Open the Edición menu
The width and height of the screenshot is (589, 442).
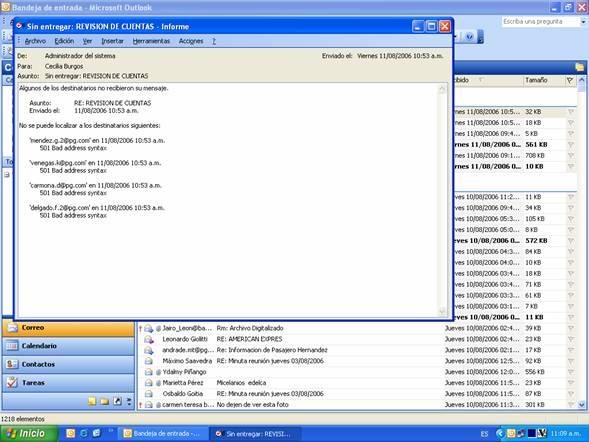[64, 41]
